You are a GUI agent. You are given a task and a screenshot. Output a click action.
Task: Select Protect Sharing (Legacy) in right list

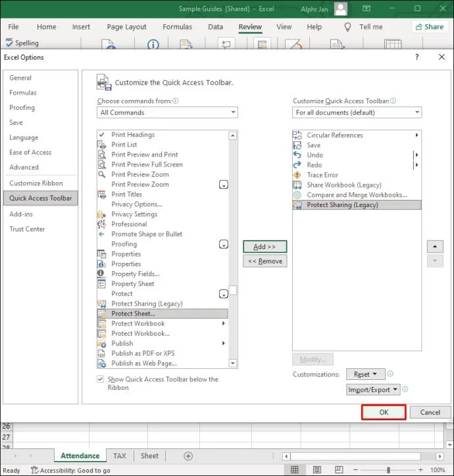357,205
